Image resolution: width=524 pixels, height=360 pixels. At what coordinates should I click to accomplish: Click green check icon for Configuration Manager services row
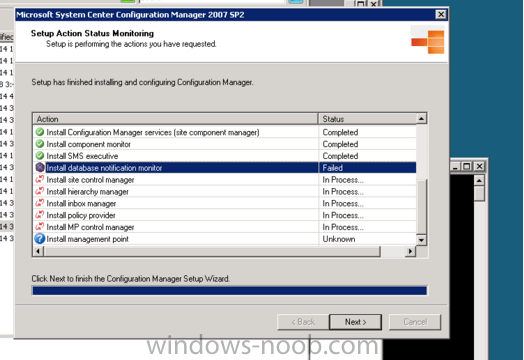click(40, 132)
